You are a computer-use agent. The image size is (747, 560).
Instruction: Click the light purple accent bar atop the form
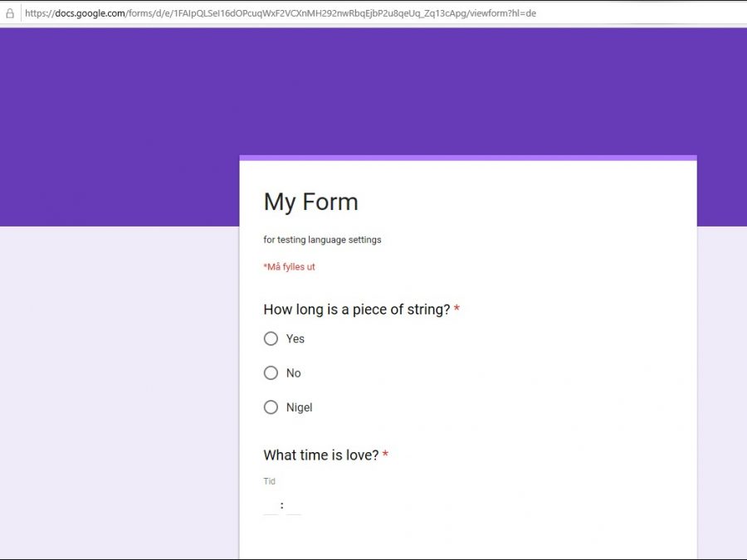click(467, 158)
